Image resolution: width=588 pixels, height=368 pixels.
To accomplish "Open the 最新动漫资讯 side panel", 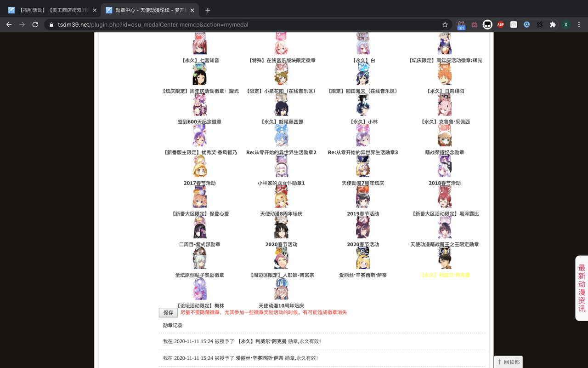I will coord(582,288).
